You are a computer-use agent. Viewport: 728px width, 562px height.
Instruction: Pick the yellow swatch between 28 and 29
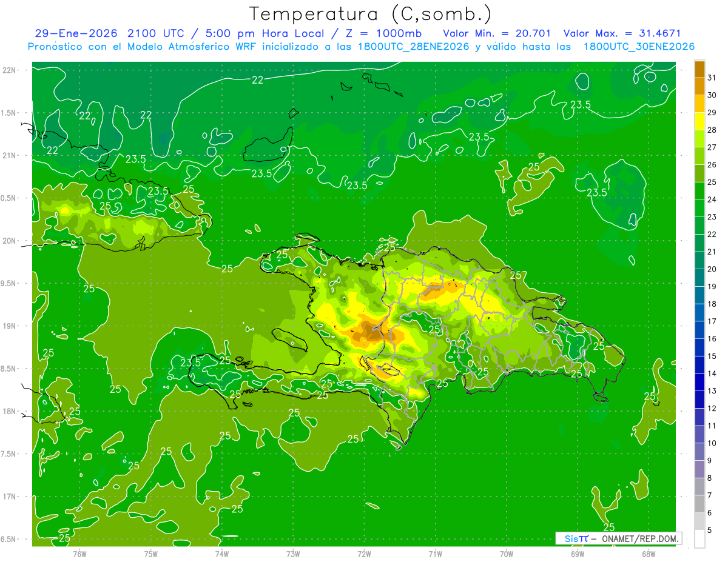[699, 121]
